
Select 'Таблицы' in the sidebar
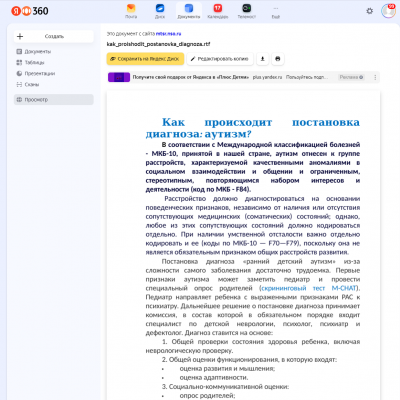point(34,63)
